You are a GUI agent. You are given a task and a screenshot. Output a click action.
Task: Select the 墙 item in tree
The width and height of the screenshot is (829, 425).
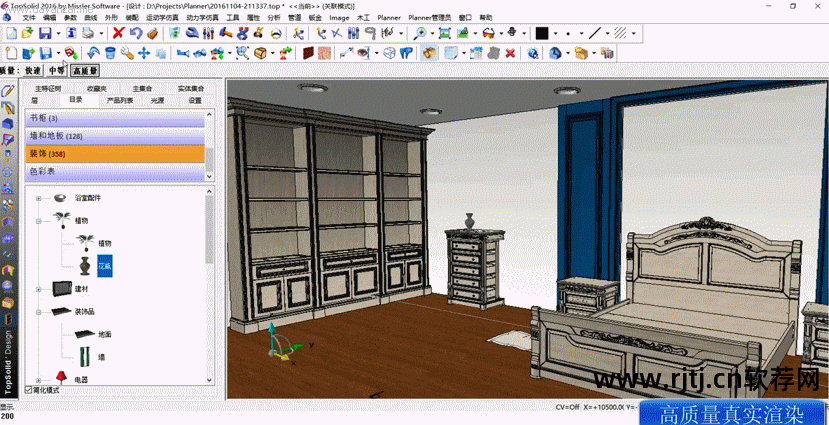tap(102, 357)
